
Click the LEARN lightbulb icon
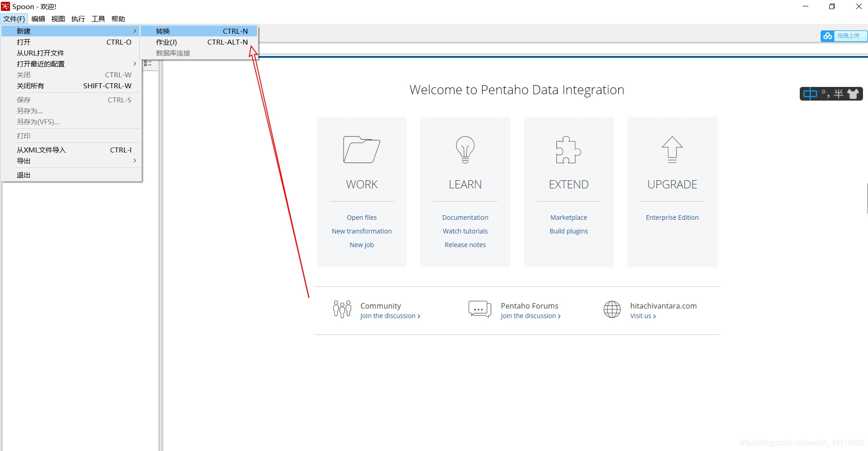[x=465, y=149]
